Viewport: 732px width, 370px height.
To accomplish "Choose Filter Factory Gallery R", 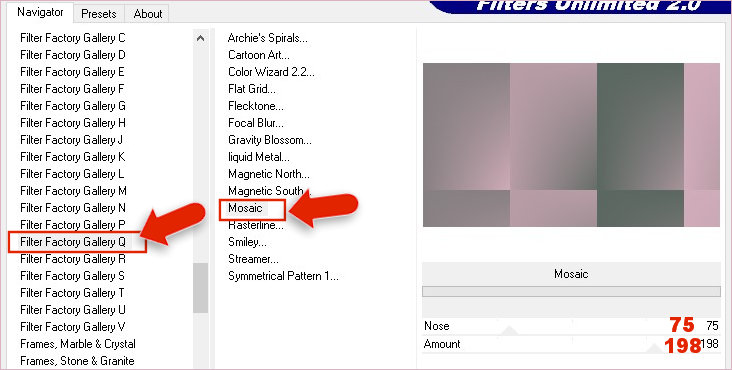I will (x=73, y=259).
